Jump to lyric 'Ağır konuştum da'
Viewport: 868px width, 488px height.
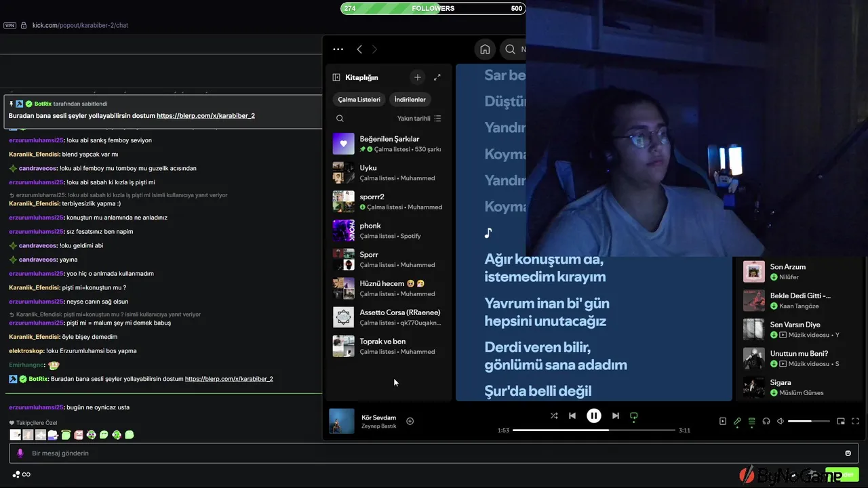click(x=545, y=268)
